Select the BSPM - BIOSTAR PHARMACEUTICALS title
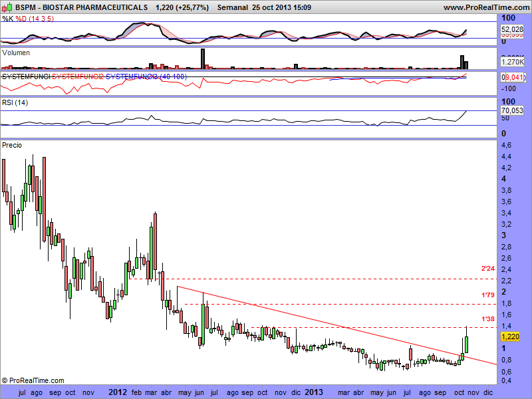Viewport: 532px width, 399px height. click(81, 7)
